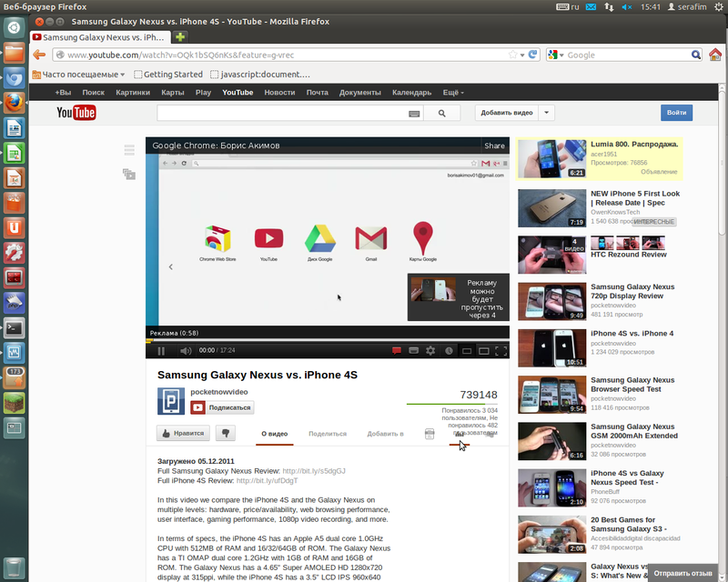The height and width of the screenshot is (582, 728).
Task: Expand Часто посещаемые bookmarks folder
Action: click(78, 75)
